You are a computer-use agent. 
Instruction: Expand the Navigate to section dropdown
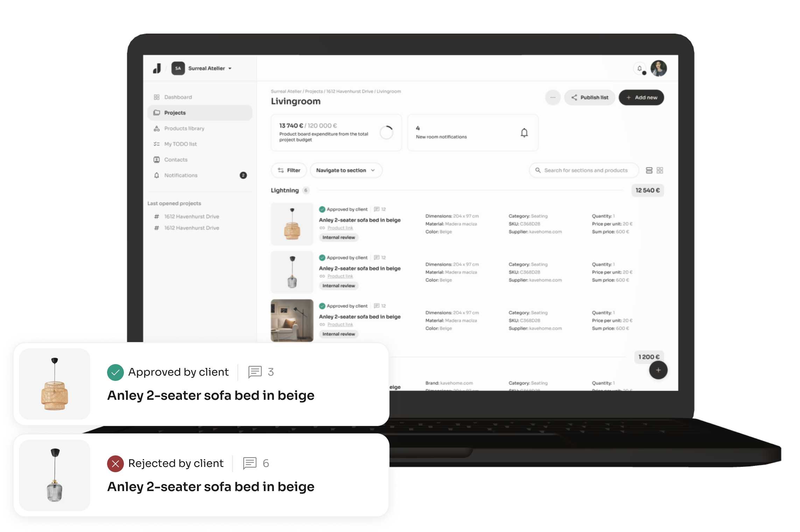pos(346,170)
